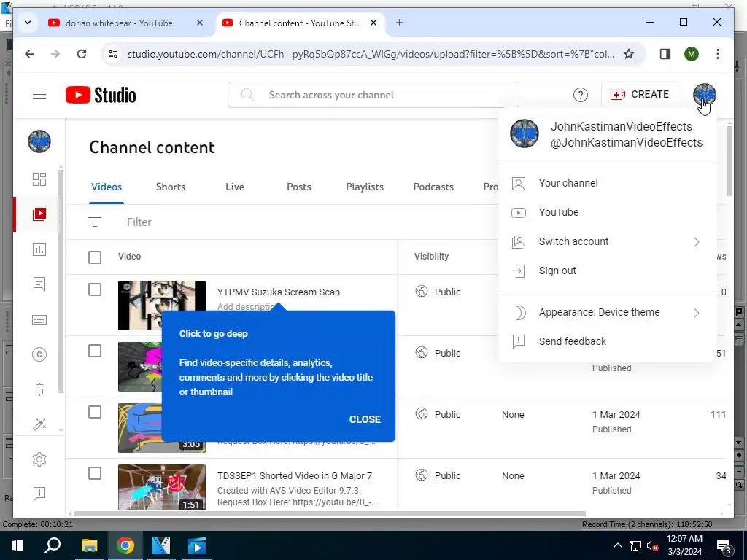
Task: Switch to the Posts tab
Action: (298, 187)
